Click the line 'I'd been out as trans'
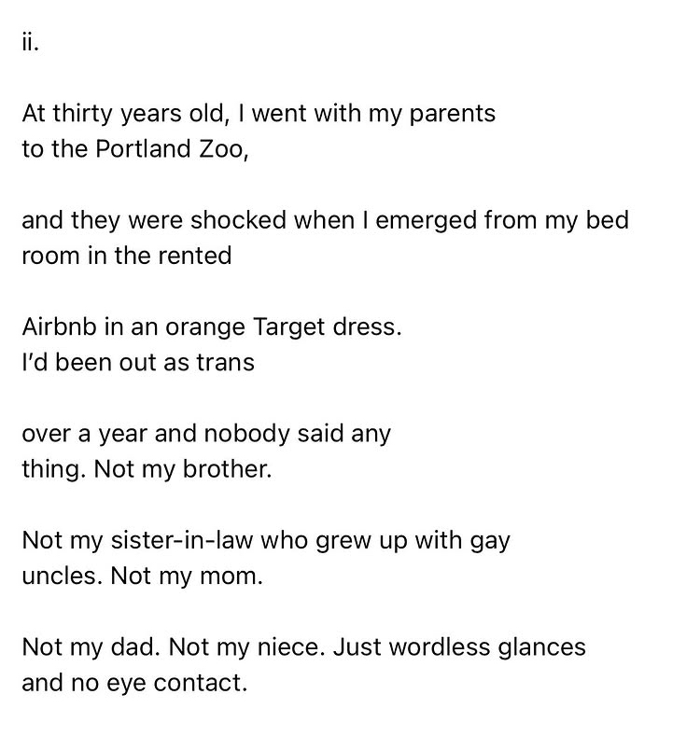Screen dimensions: 700x736 click(x=138, y=362)
